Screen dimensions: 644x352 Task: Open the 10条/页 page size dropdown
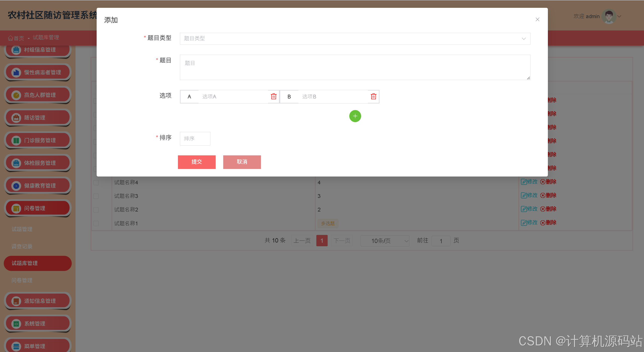pos(385,241)
